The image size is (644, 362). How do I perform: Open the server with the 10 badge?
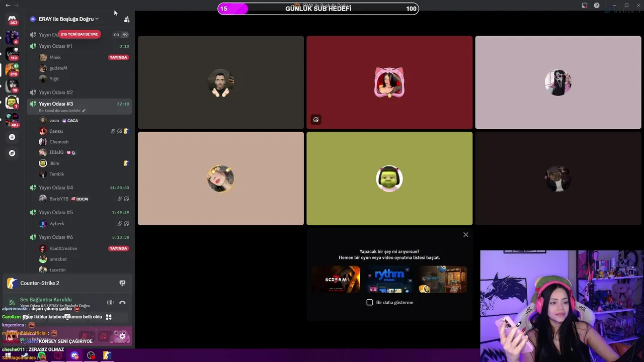point(12,86)
